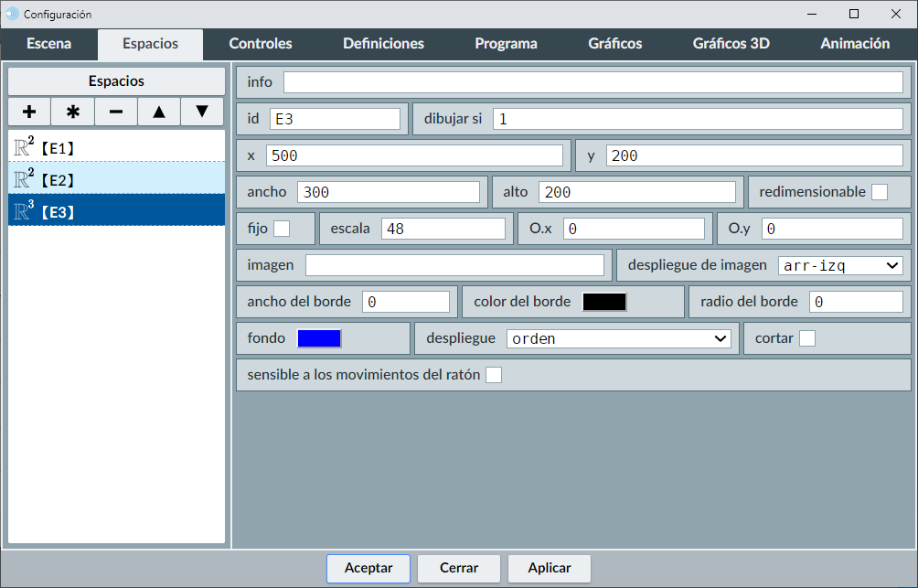Image resolution: width=918 pixels, height=588 pixels.
Task: Open the Gráficos 3D tab
Action: (x=731, y=43)
